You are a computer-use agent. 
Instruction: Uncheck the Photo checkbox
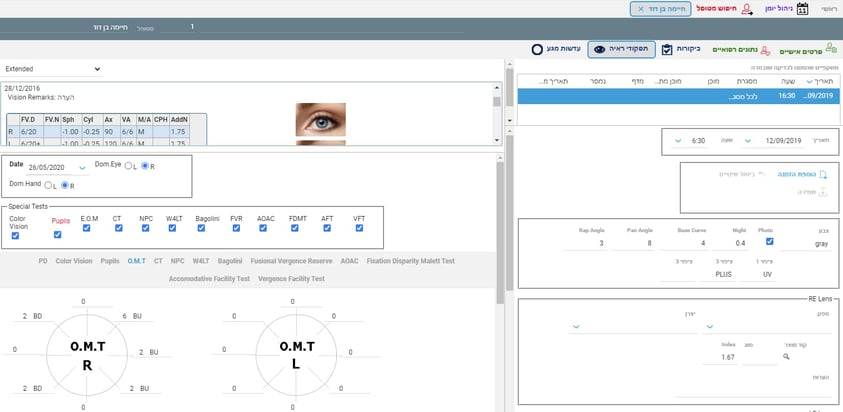(x=769, y=241)
